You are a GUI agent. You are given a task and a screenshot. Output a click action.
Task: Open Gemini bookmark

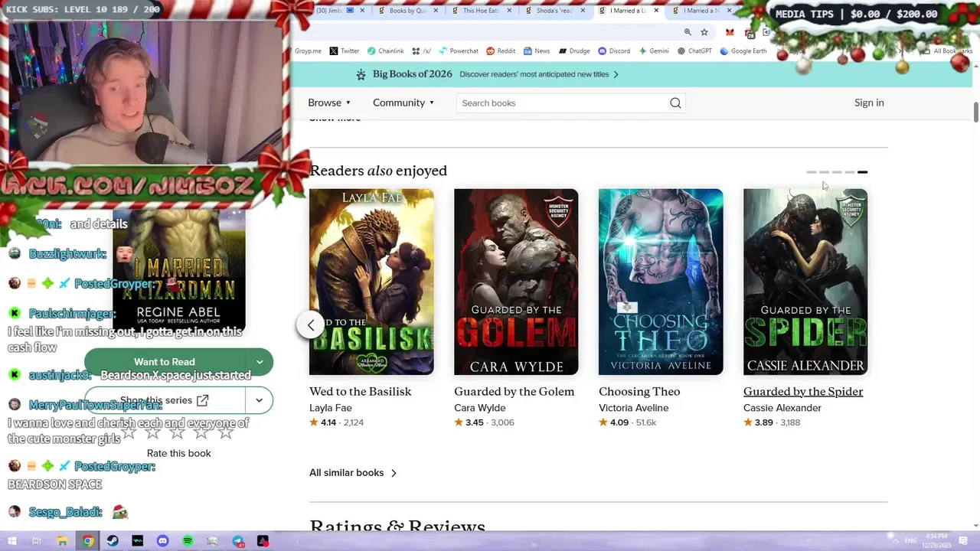[653, 51]
